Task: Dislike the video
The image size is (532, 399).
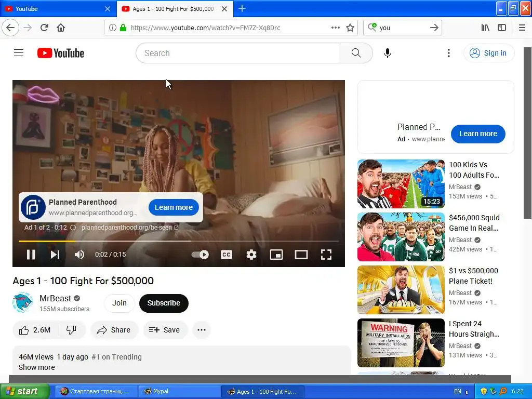Action: (72, 330)
